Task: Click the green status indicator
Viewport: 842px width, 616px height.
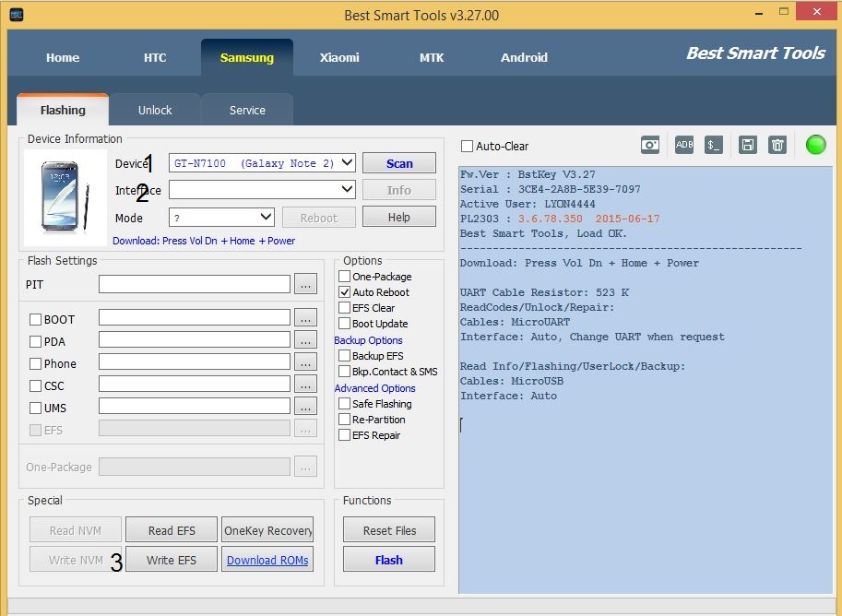Action: [815, 145]
